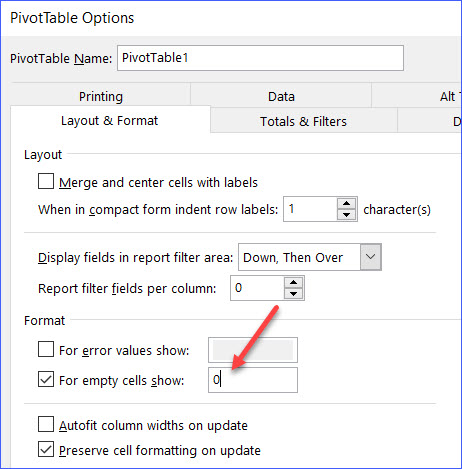This screenshot has width=462, height=469.
Task: Switch to the Data tab
Action: (281, 96)
